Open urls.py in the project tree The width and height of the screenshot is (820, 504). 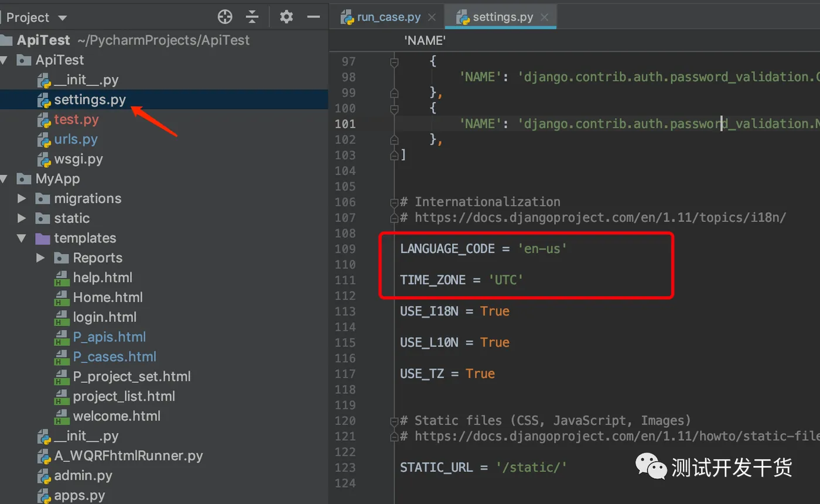pos(76,139)
